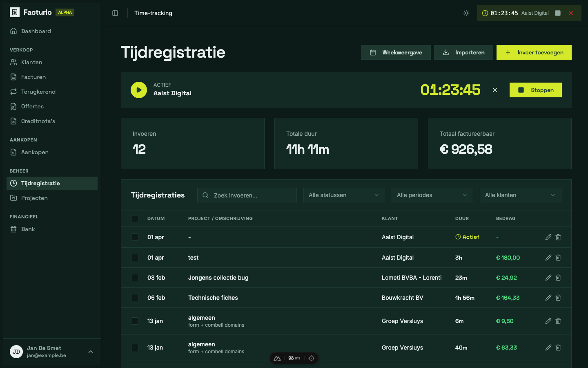Discard the header timer with the red X

point(571,13)
